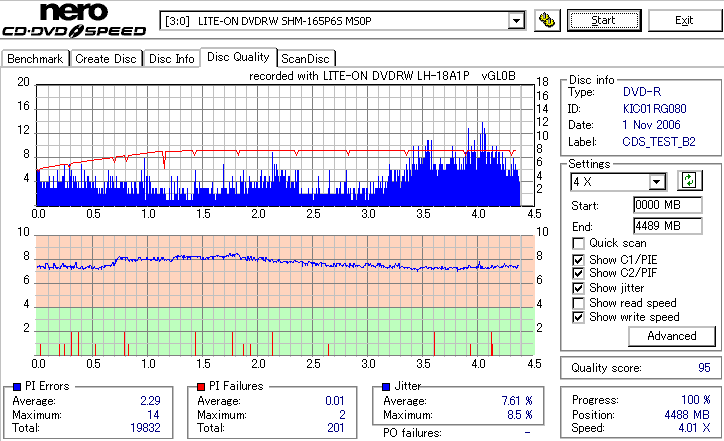Check Show read speed
The height and width of the screenshot is (441, 724).
click(578, 303)
